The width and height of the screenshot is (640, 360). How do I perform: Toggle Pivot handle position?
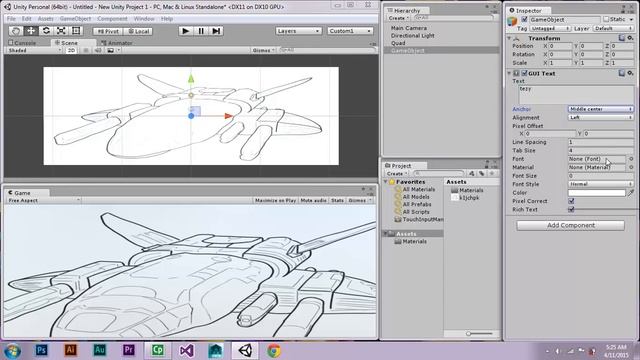(x=108, y=31)
